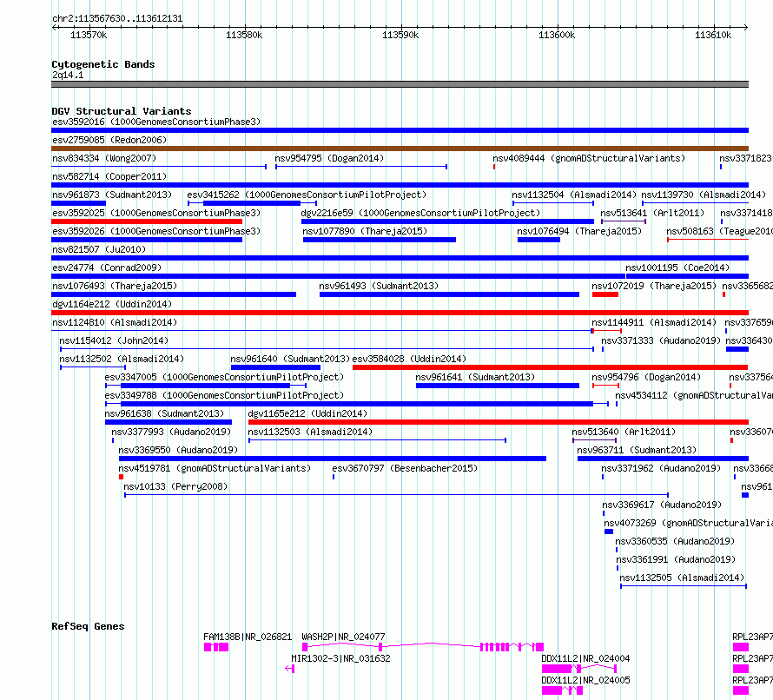Click the 113590k ruler position
773x700 pixels.
tap(400, 35)
